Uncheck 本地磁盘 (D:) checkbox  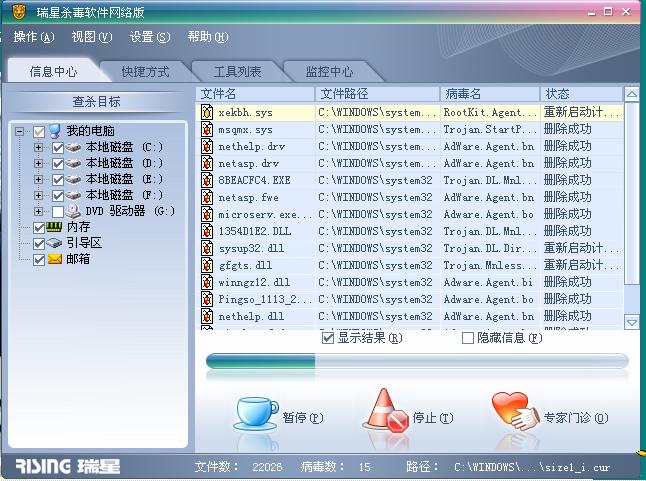58,164
